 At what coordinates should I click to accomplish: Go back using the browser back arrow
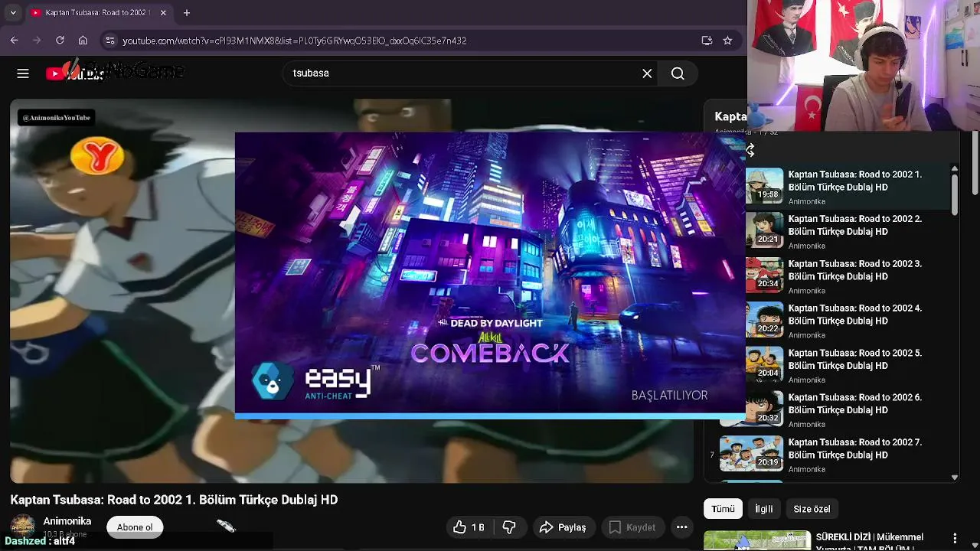click(14, 41)
